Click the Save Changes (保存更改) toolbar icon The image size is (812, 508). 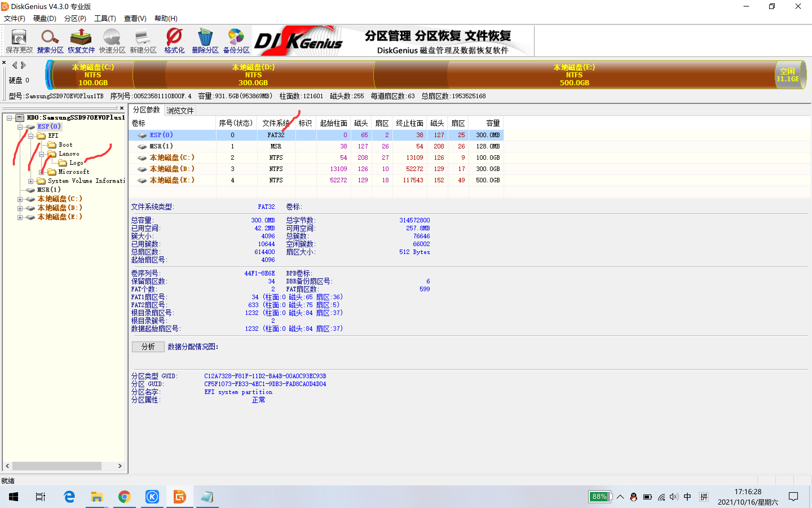[x=19, y=41]
